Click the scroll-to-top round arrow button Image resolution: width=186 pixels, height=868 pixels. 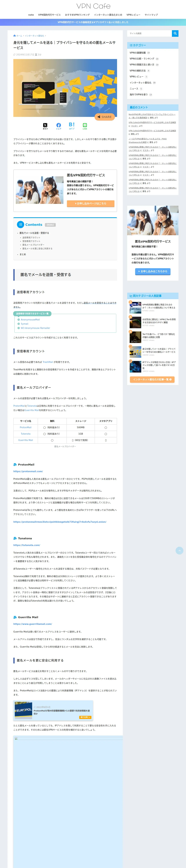coord(179,550)
